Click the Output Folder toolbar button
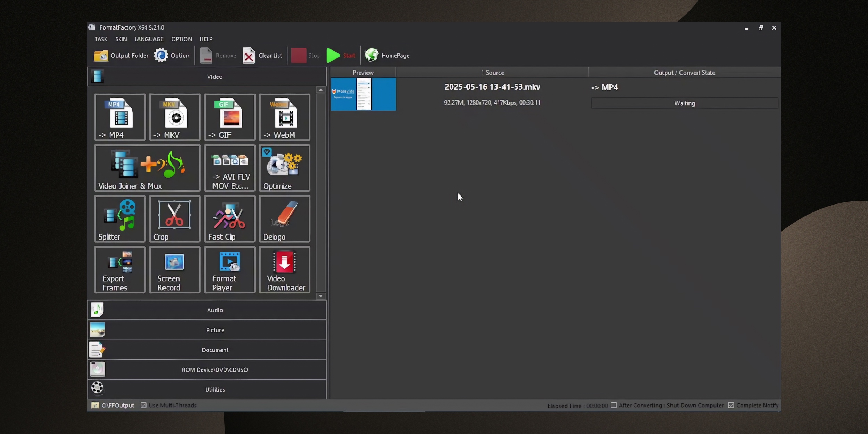This screenshot has width=868, height=434. (121, 56)
